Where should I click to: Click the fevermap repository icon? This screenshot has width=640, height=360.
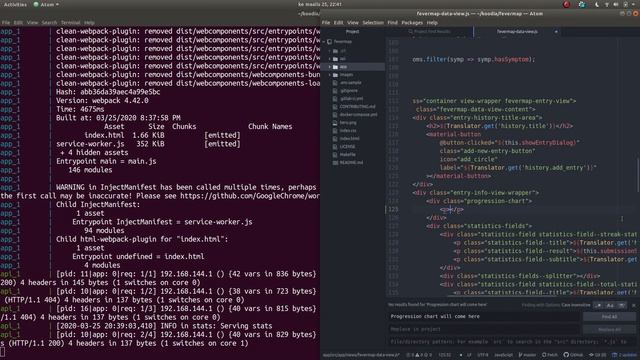tap(330, 42)
